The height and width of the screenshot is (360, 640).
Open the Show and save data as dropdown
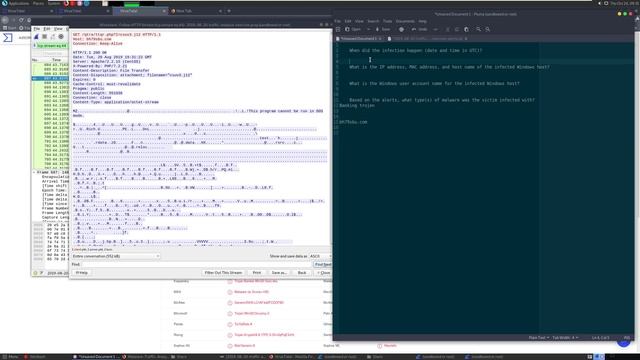(320, 256)
